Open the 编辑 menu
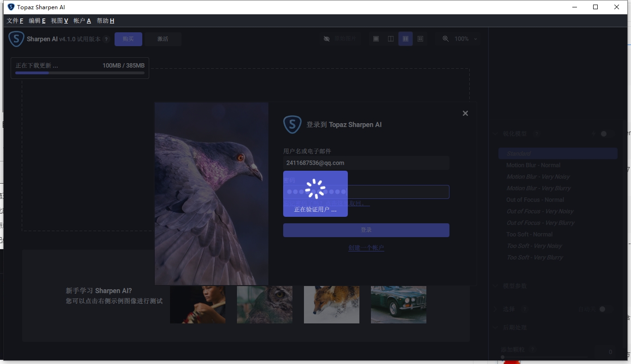The height and width of the screenshot is (364, 631). click(x=37, y=21)
